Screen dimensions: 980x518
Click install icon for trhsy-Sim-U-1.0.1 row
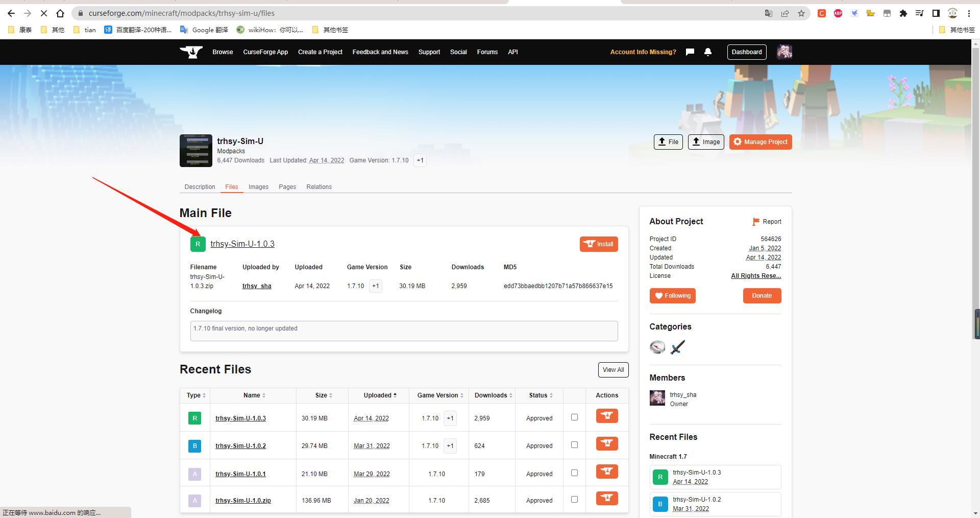(x=607, y=472)
